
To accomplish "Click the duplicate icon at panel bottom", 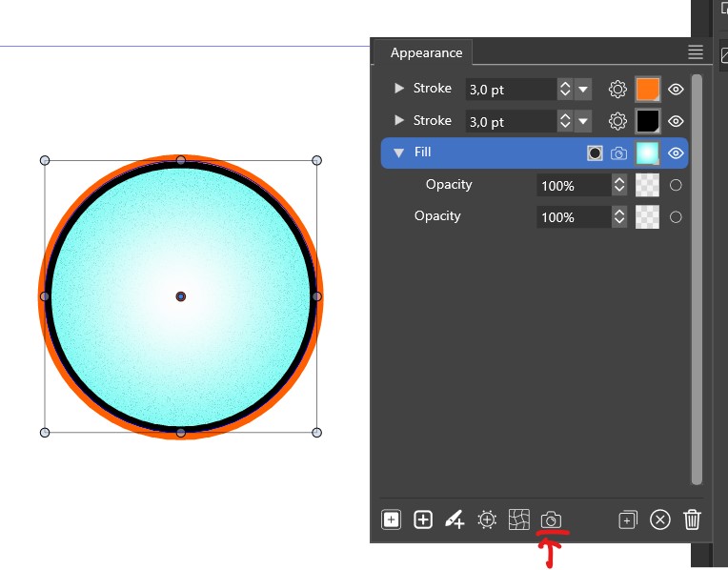I will click(x=627, y=519).
